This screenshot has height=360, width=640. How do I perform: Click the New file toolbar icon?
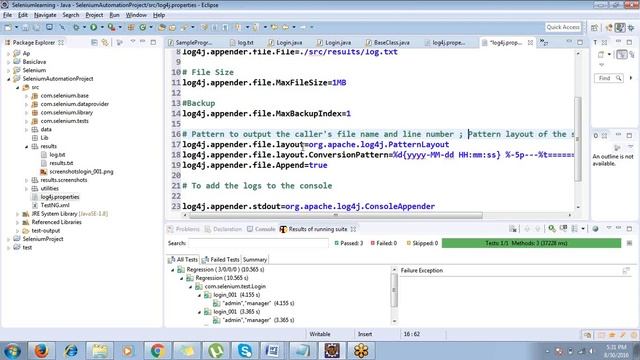(x=8, y=27)
